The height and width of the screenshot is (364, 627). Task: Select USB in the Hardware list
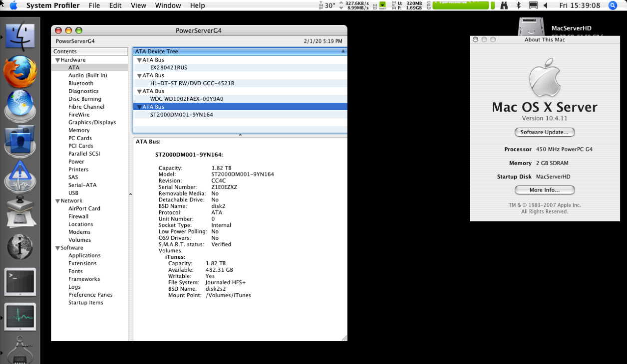[73, 193]
